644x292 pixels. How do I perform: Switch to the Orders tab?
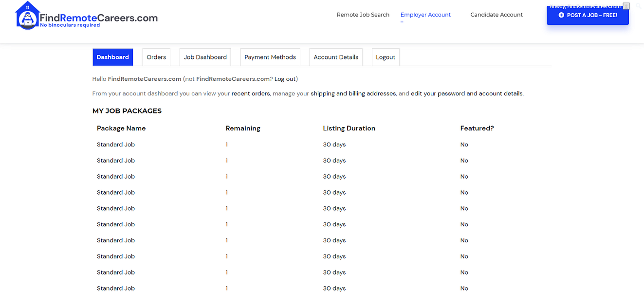156,57
